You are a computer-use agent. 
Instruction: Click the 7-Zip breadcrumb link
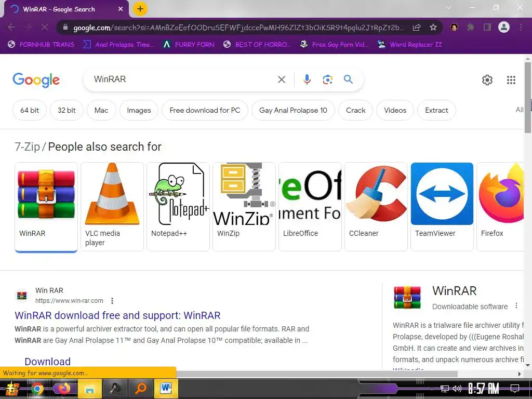27,147
